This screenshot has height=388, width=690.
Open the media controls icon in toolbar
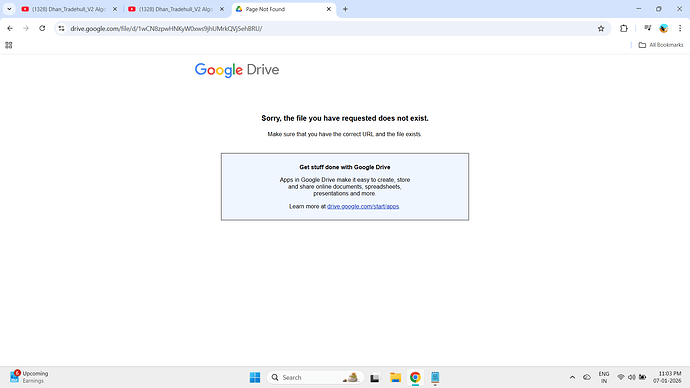(x=647, y=29)
